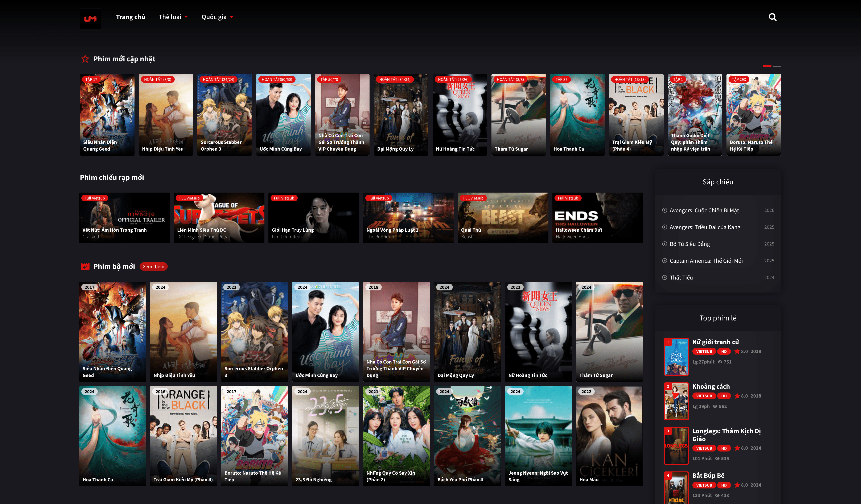Open Jeong Nyeon: Ngôi Sao Vụt Sáng poster
The width and height of the screenshot is (861, 504).
(539, 436)
